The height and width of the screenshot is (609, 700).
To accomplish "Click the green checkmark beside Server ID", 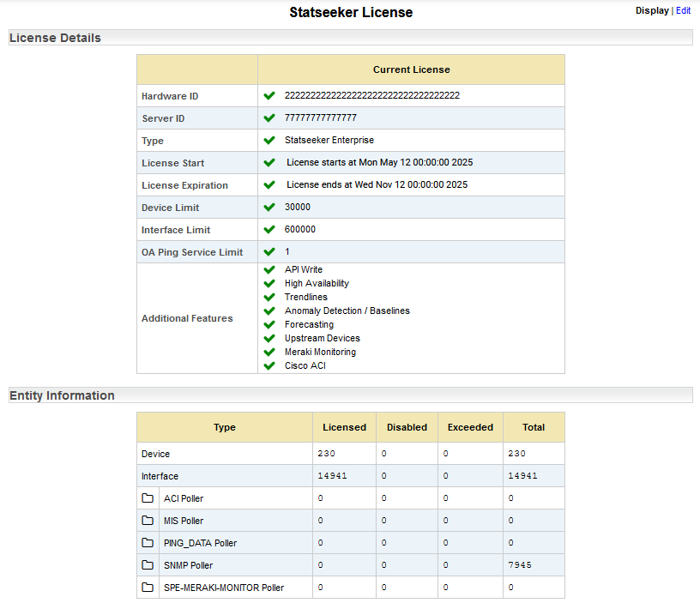I will (269, 118).
